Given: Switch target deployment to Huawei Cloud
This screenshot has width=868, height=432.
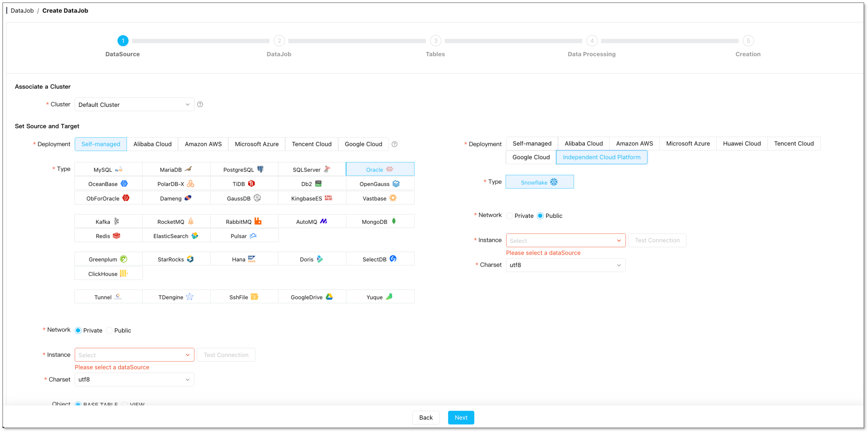Looking at the screenshot, I should pyautogui.click(x=742, y=143).
